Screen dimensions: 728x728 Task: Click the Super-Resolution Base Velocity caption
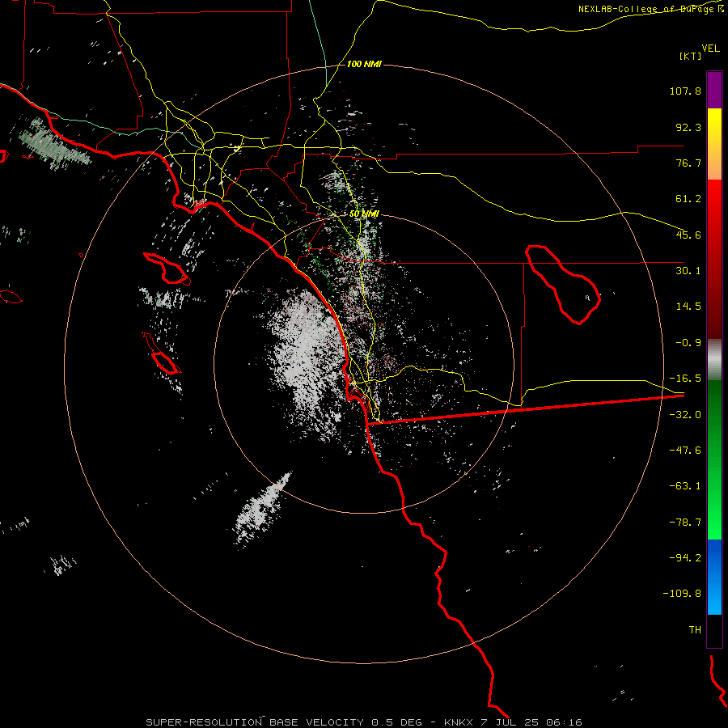point(363,722)
